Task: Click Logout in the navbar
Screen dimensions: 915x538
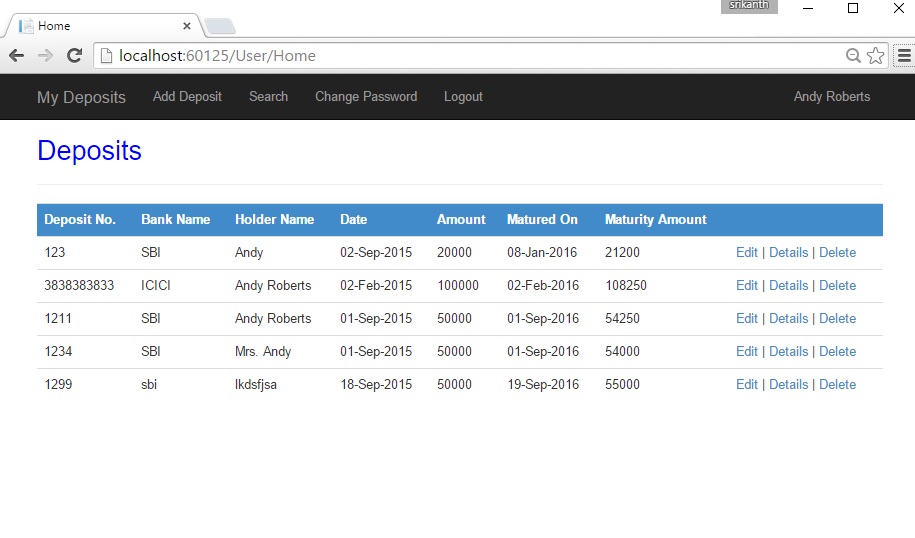Action: (x=463, y=96)
